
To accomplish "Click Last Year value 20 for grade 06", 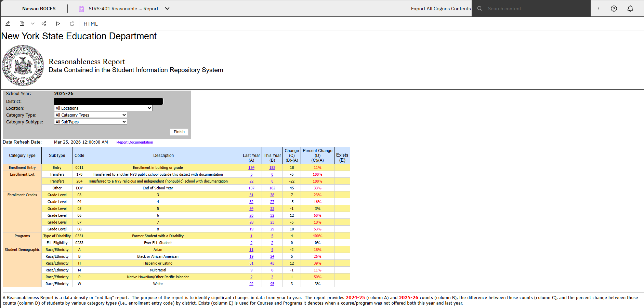I will click(251, 215).
